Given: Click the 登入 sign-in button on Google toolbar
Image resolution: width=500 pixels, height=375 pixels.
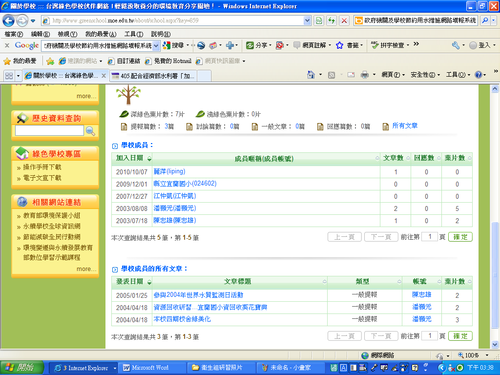Looking at the screenshot, I should [x=480, y=45].
